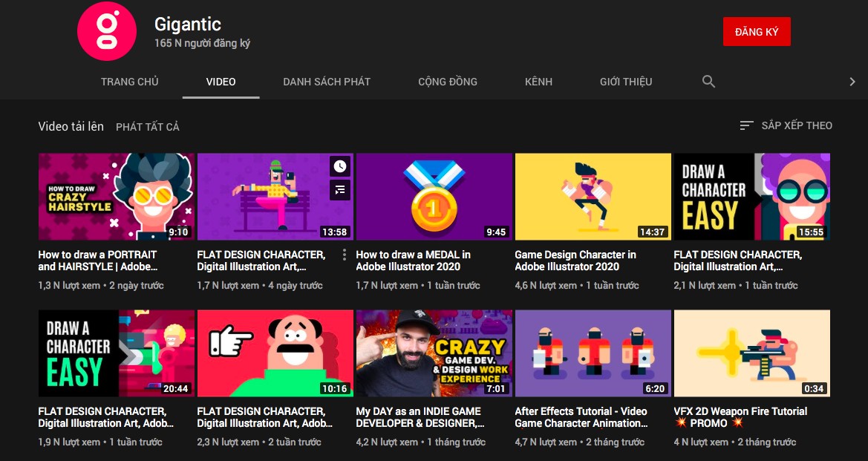Click title "My DAY as an INDIE GAME DEVELOPER"

(x=420, y=417)
